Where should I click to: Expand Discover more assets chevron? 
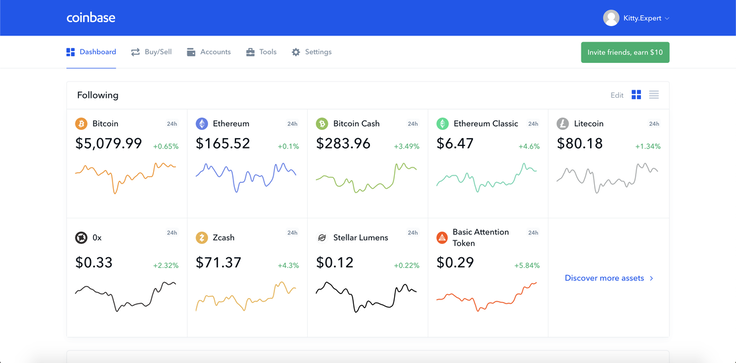(x=651, y=278)
